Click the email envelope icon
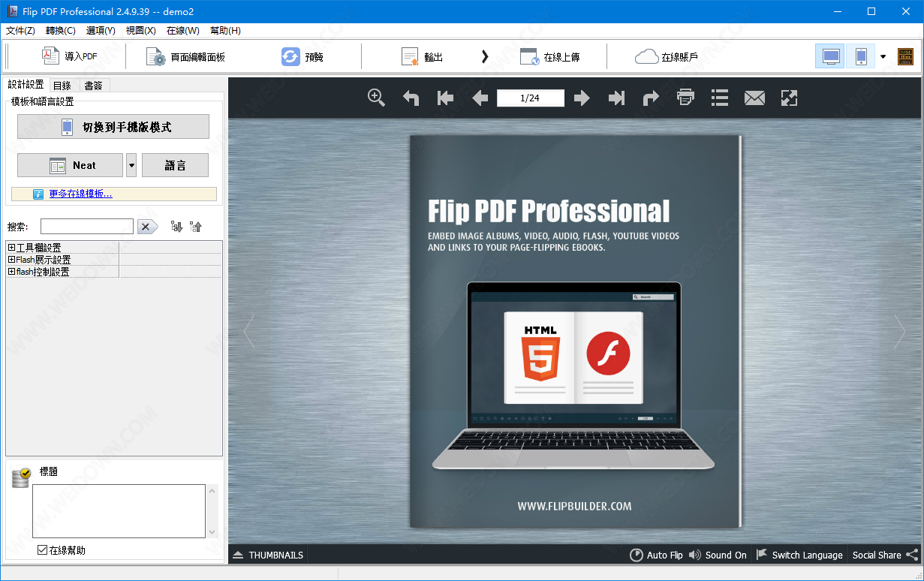This screenshot has height=581, width=924. click(754, 98)
